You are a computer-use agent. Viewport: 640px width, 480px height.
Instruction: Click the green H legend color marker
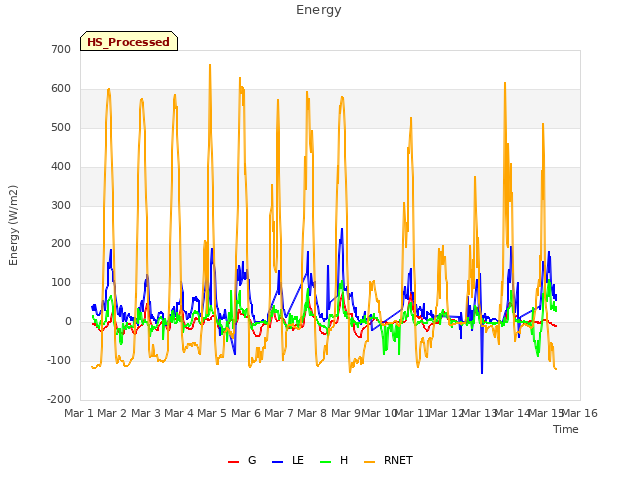coord(325,462)
